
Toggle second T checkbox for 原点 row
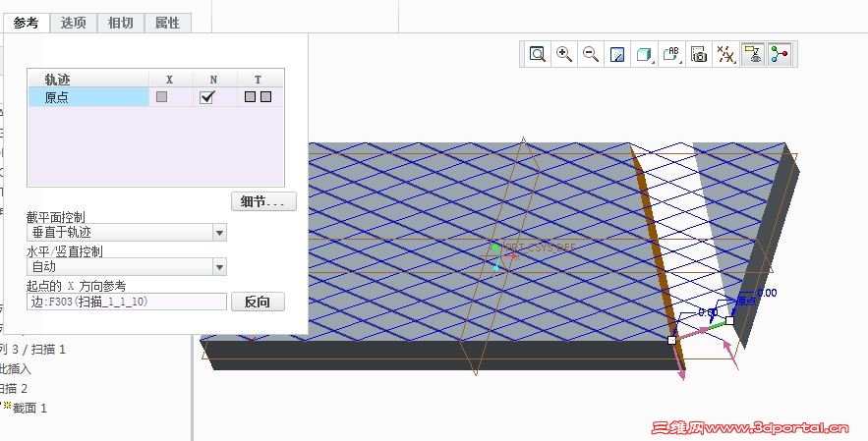click(x=265, y=97)
